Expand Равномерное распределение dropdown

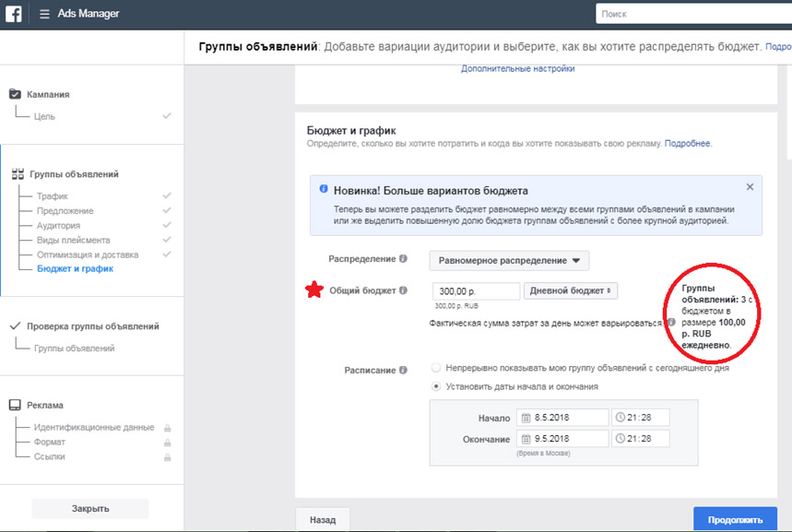pyautogui.click(x=509, y=261)
